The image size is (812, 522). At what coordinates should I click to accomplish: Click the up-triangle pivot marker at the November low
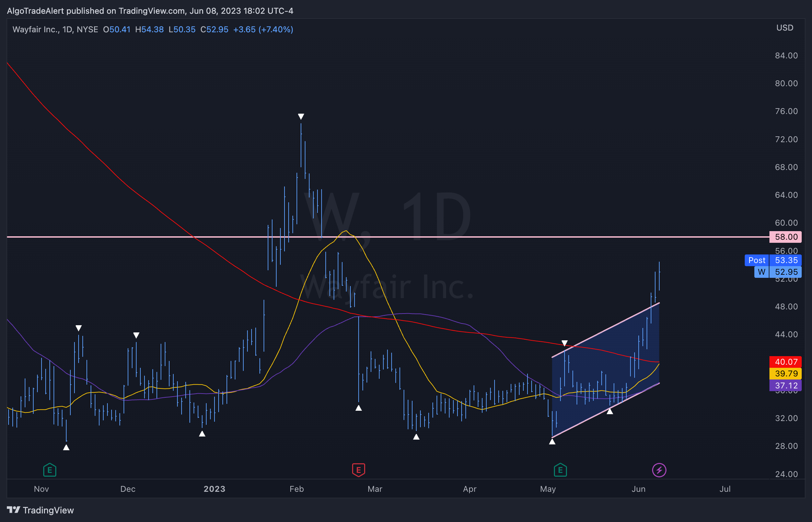click(66, 447)
